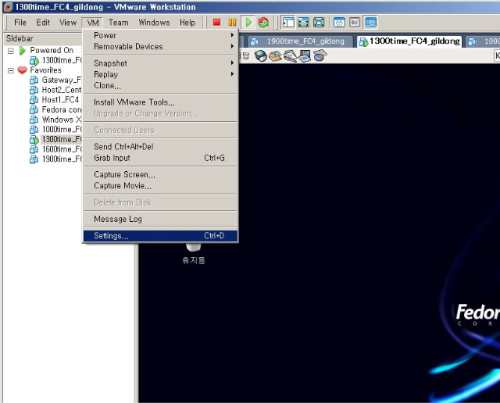Select Fedora core in Favorites list
This screenshot has width=500, height=403.
click(56, 110)
